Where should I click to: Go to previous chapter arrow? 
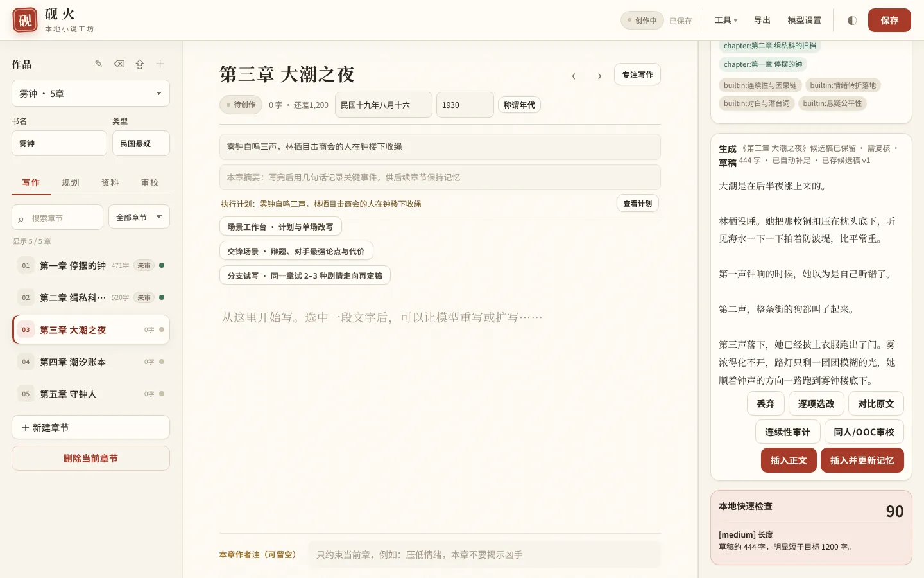coord(574,76)
